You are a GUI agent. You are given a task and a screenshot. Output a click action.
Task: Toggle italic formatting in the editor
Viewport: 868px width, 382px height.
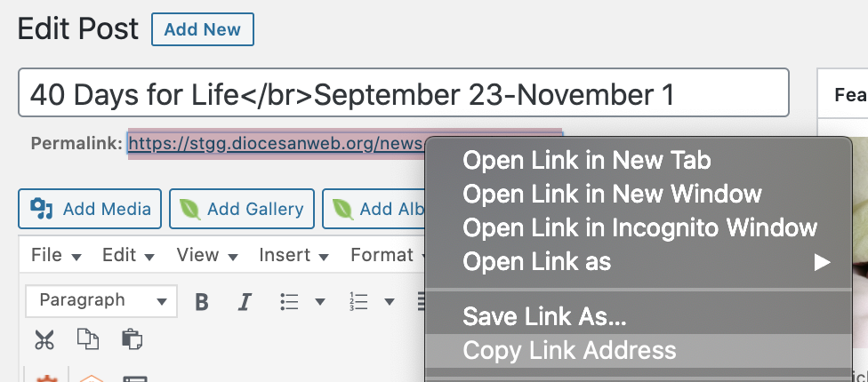(x=245, y=301)
